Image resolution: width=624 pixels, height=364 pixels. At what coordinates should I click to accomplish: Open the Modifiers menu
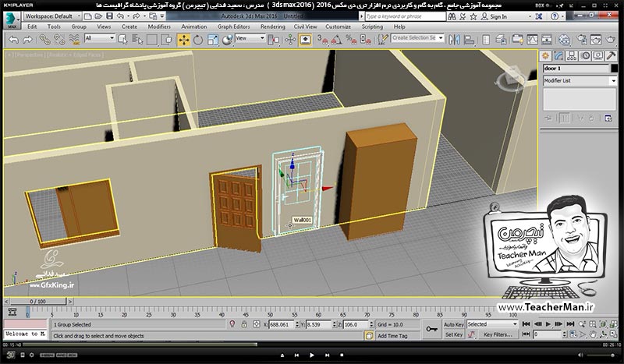159,27
